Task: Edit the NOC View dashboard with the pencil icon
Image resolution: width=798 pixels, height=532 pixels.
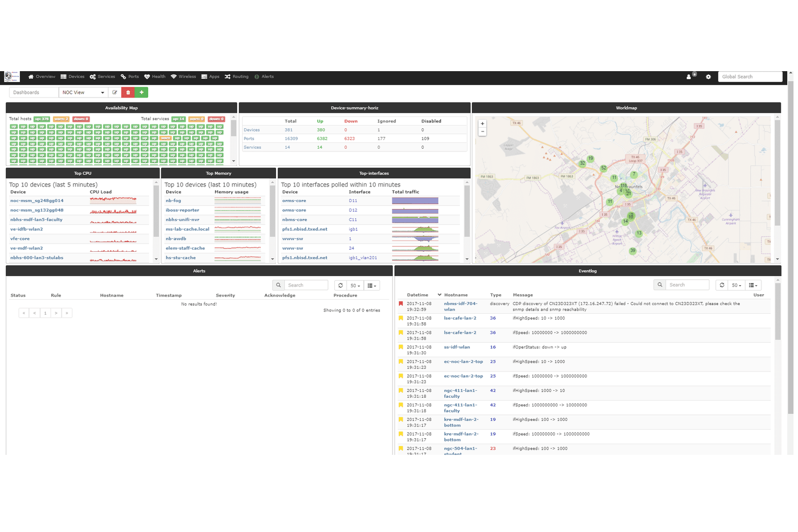Action: (114, 92)
